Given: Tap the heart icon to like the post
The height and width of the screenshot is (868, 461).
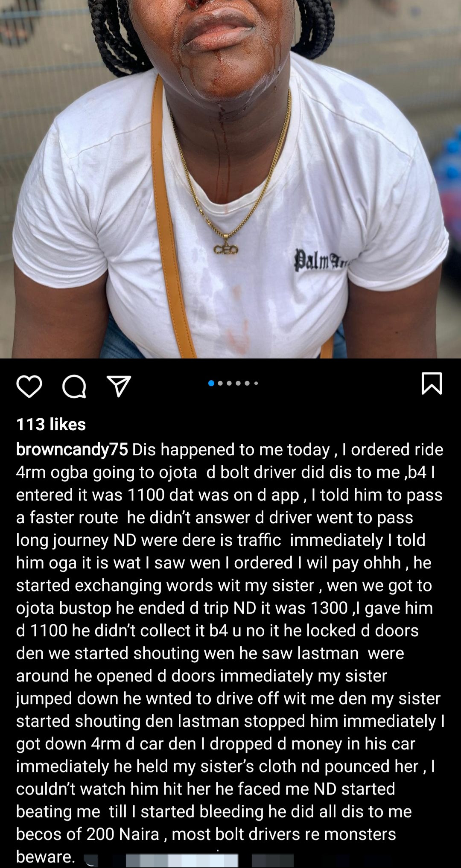Looking at the screenshot, I should 29,387.
